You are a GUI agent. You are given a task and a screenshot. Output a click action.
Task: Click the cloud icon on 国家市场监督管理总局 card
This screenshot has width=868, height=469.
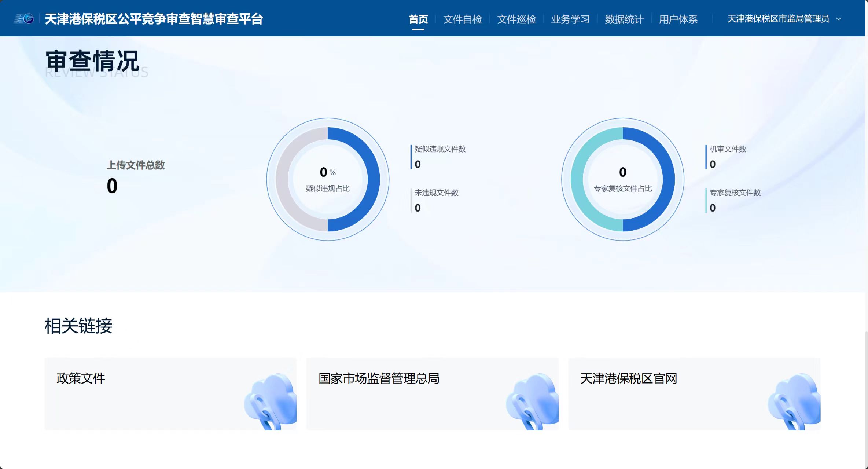[x=532, y=400]
